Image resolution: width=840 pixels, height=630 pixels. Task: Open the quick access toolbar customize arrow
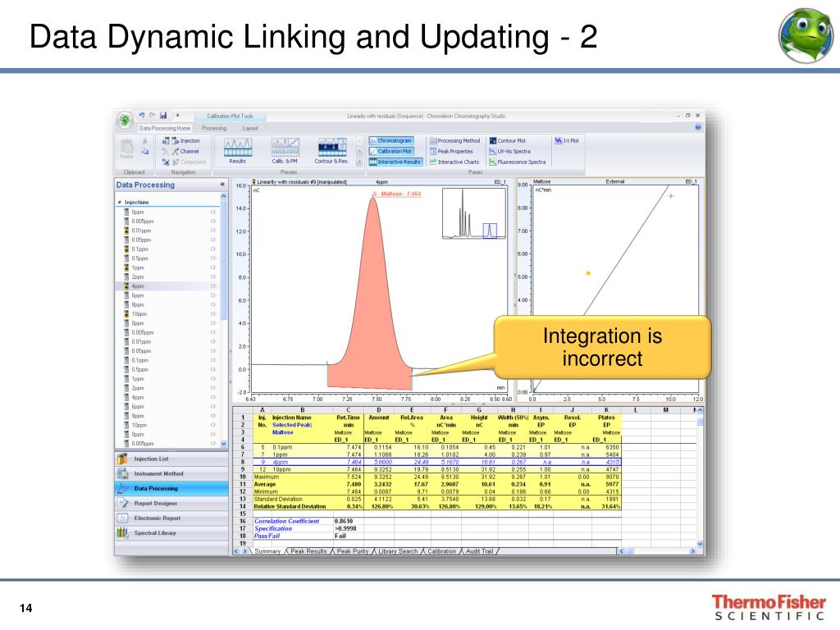[177, 115]
